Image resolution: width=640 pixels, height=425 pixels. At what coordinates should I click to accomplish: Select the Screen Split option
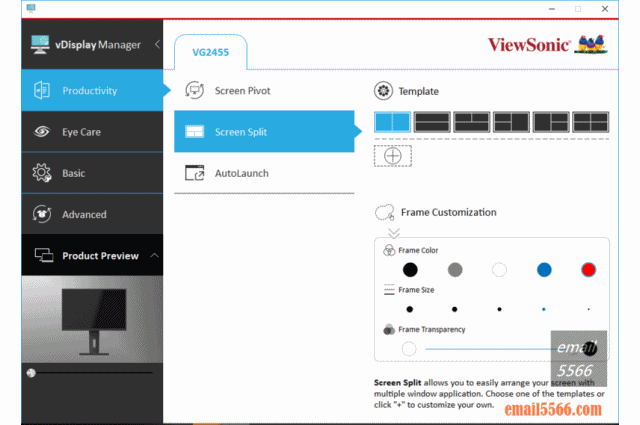tap(264, 131)
